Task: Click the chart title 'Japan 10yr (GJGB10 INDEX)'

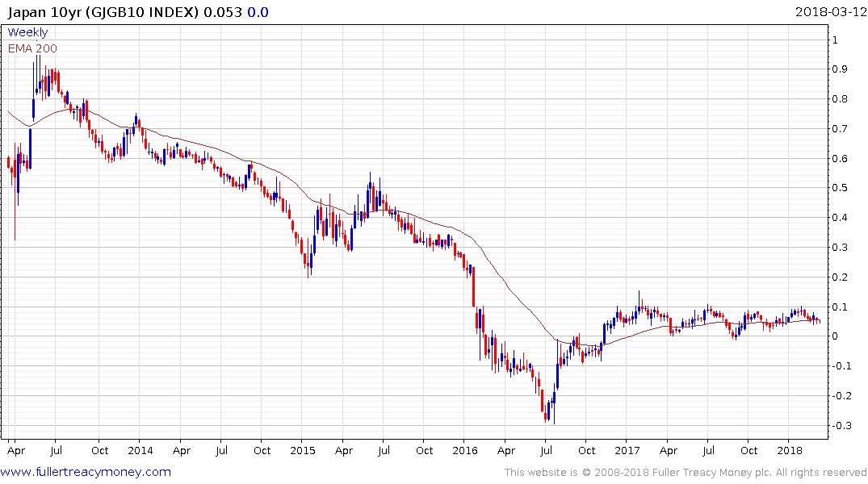Action: pos(103,12)
